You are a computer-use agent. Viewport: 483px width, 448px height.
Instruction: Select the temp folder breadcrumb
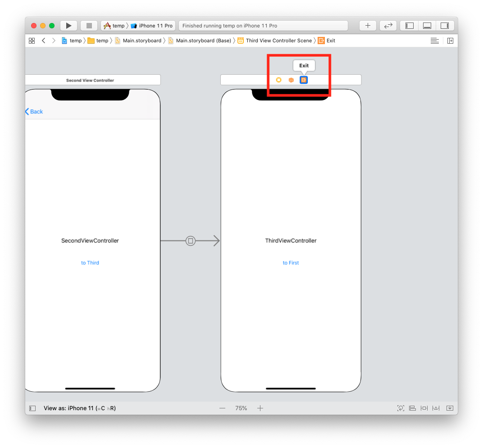(98, 41)
